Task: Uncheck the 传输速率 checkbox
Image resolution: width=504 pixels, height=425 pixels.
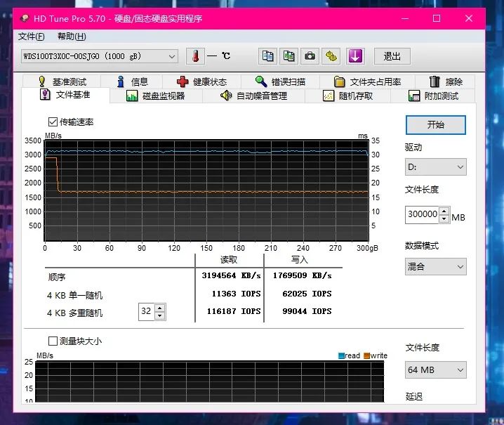Action: coord(53,122)
